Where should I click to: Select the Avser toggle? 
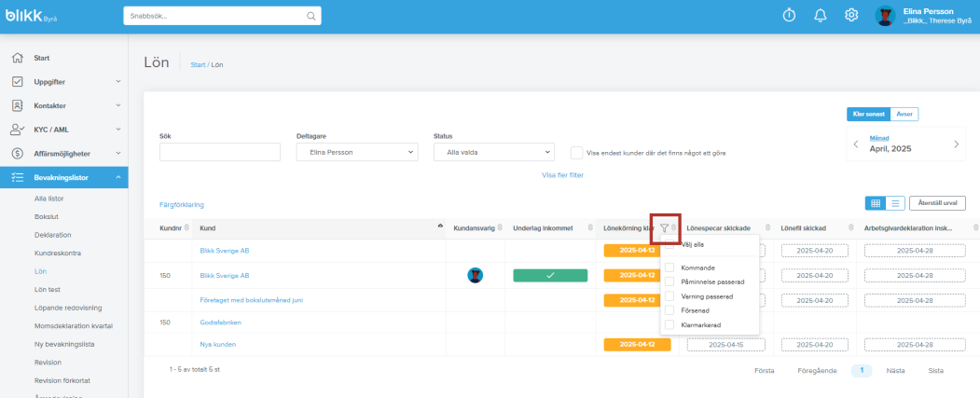[904, 115]
